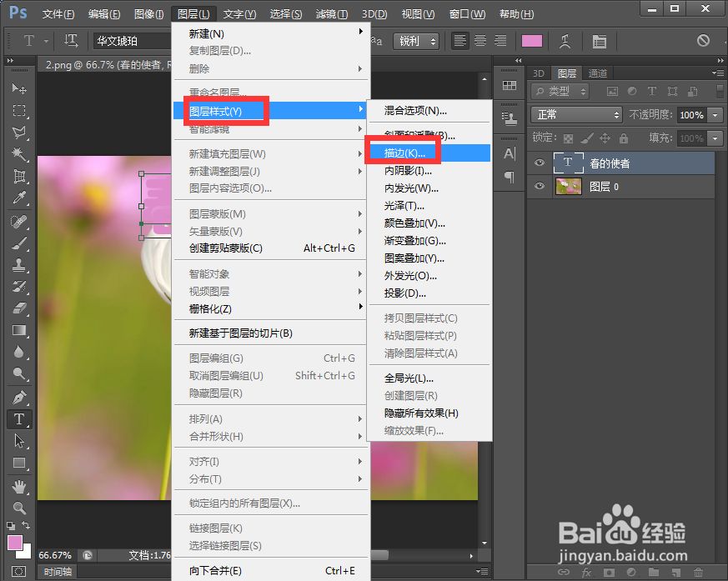
Task: Click the 图层 0 layer thumbnail
Action: pyautogui.click(x=568, y=186)
